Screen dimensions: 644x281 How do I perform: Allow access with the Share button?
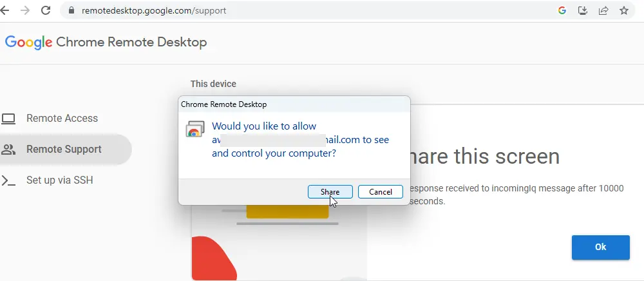tap(330, 192)
